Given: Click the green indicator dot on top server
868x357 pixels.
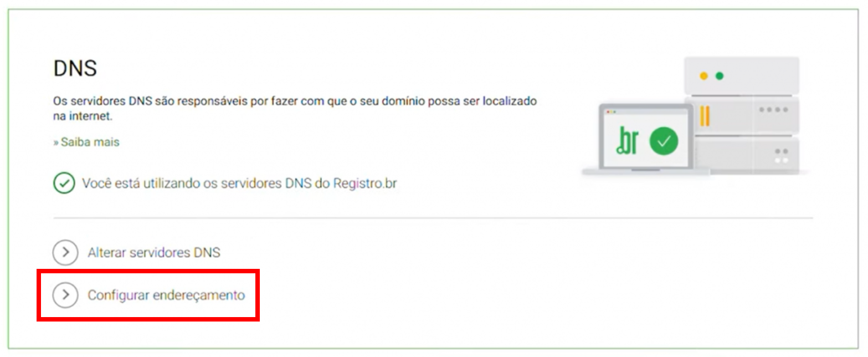Looking at the screenshot, I should [x=720, y=76].
